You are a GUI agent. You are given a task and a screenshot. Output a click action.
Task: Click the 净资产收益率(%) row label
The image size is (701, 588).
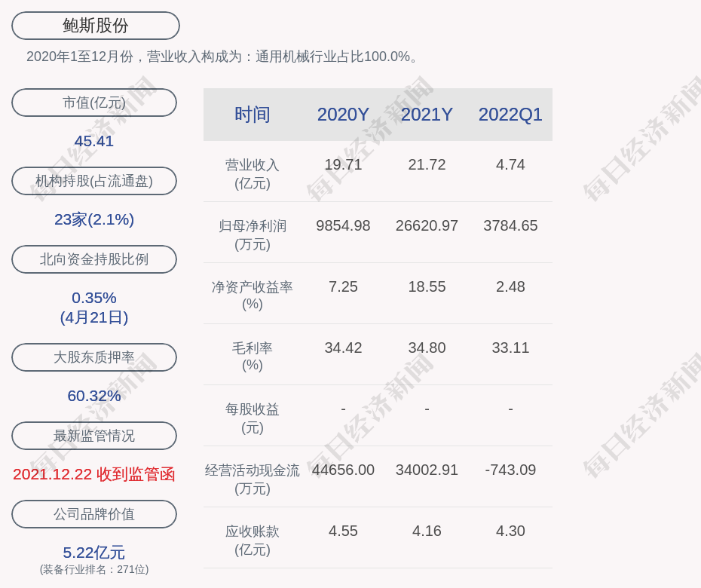[x=253, y=296]
